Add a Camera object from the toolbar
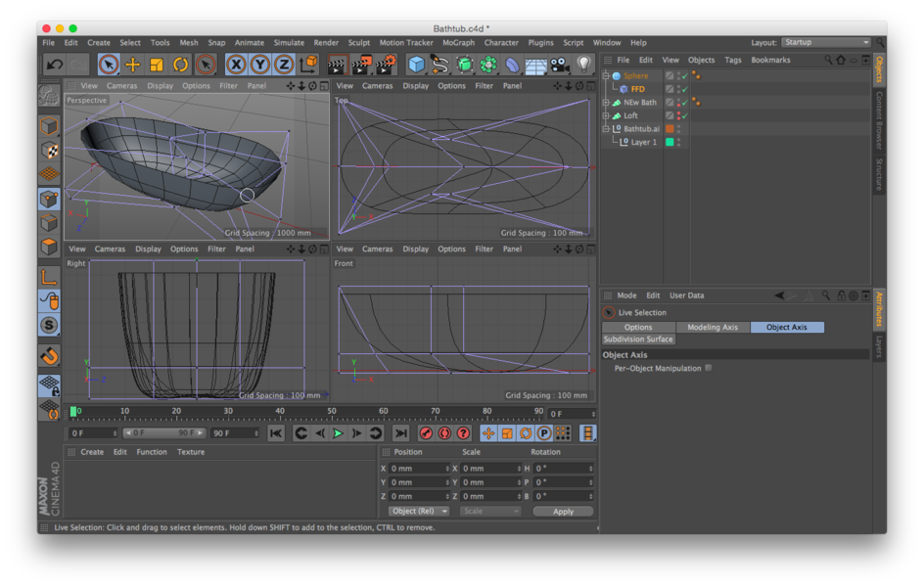 pyautogui.click(x=559, y=65)
